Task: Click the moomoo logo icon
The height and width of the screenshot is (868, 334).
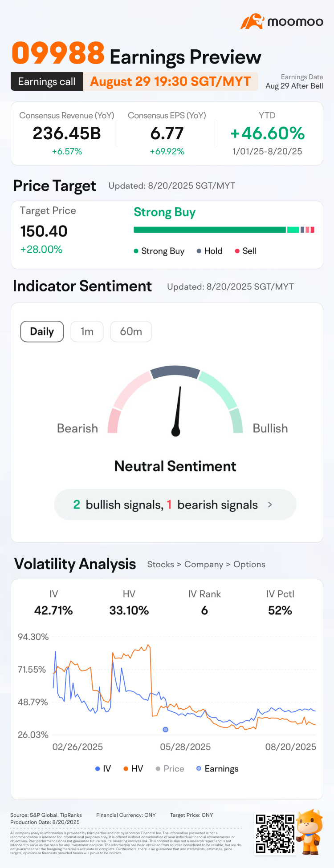Action: tap(253, 21)
